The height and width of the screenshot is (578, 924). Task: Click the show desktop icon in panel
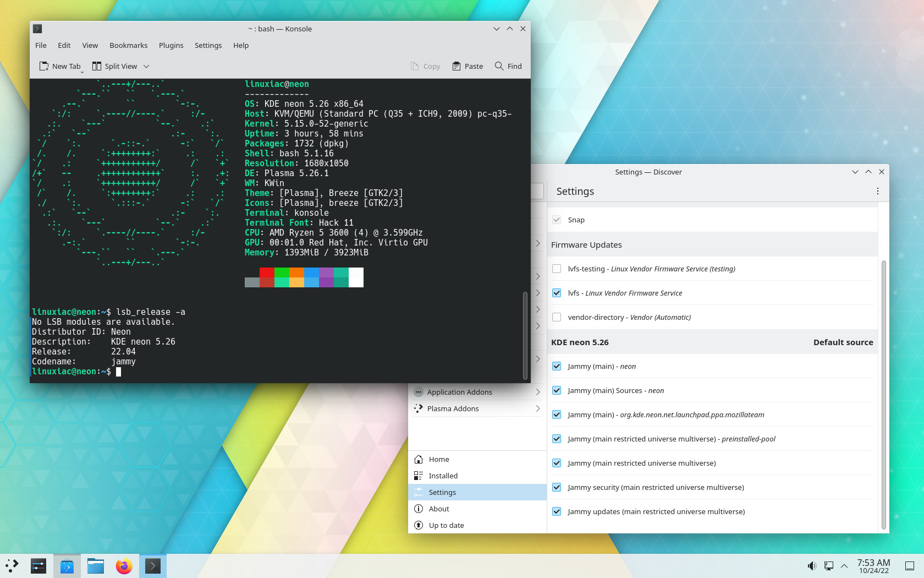(910, 566)
